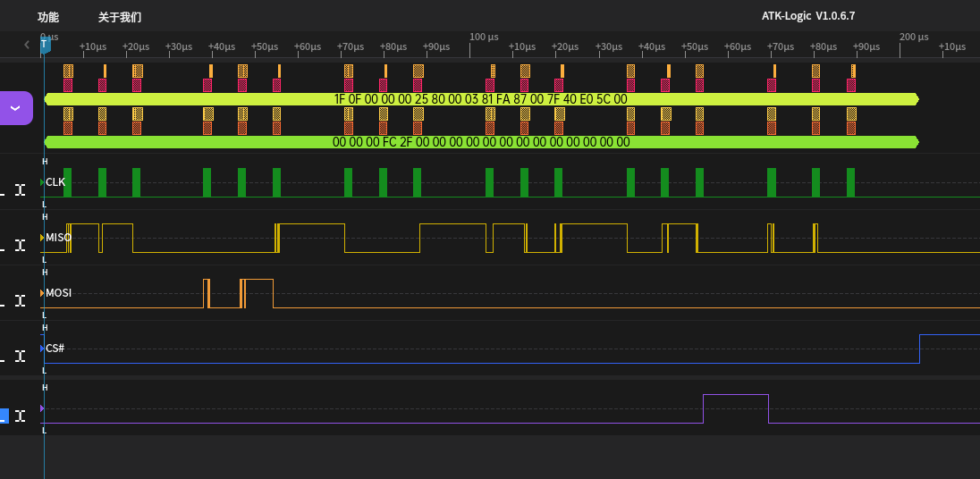980x479 pixels.
Task: Click the green triangle marker beside CLK
Action: [x=42, y=182]
